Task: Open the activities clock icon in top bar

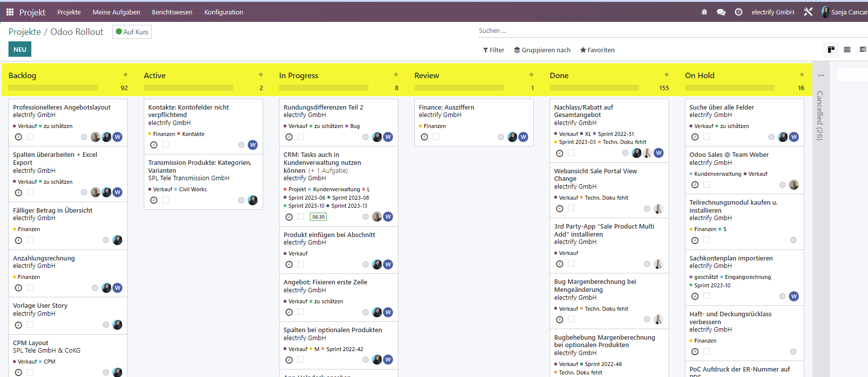Action: [x=739, y=12]
